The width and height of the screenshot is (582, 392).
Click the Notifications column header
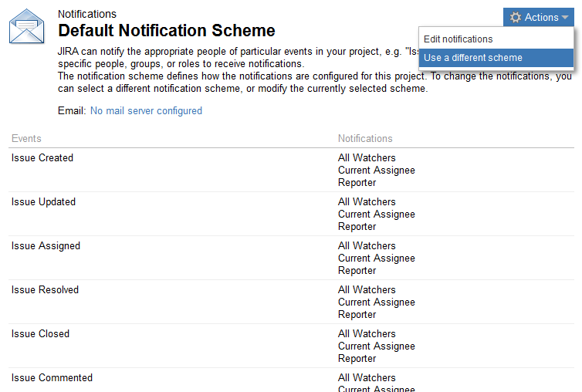365,139
